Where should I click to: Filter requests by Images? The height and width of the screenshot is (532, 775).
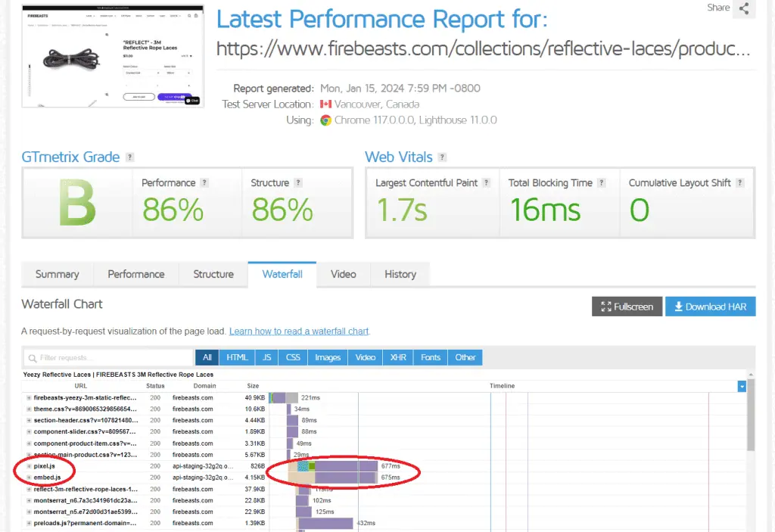pos(328,357)
